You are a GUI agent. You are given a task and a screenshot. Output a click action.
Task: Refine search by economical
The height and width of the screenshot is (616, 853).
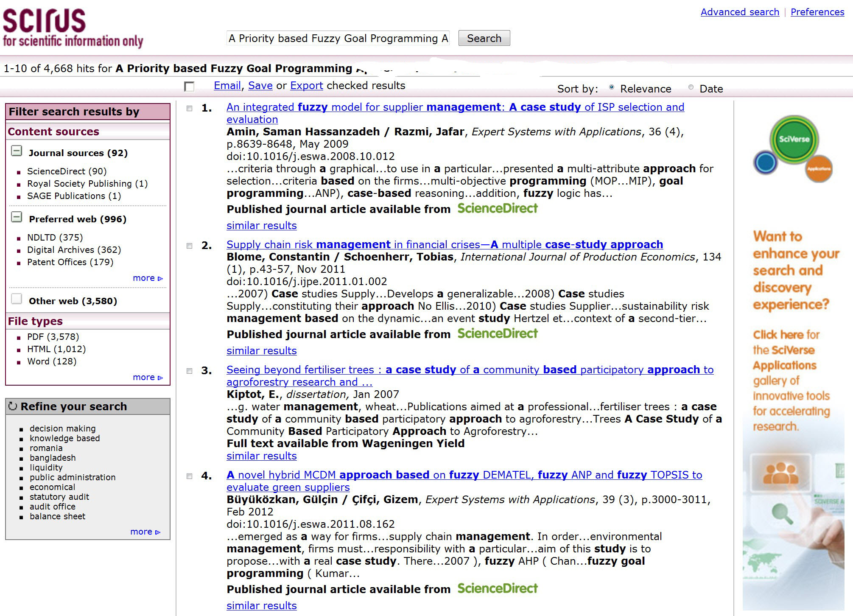point(53,487)
